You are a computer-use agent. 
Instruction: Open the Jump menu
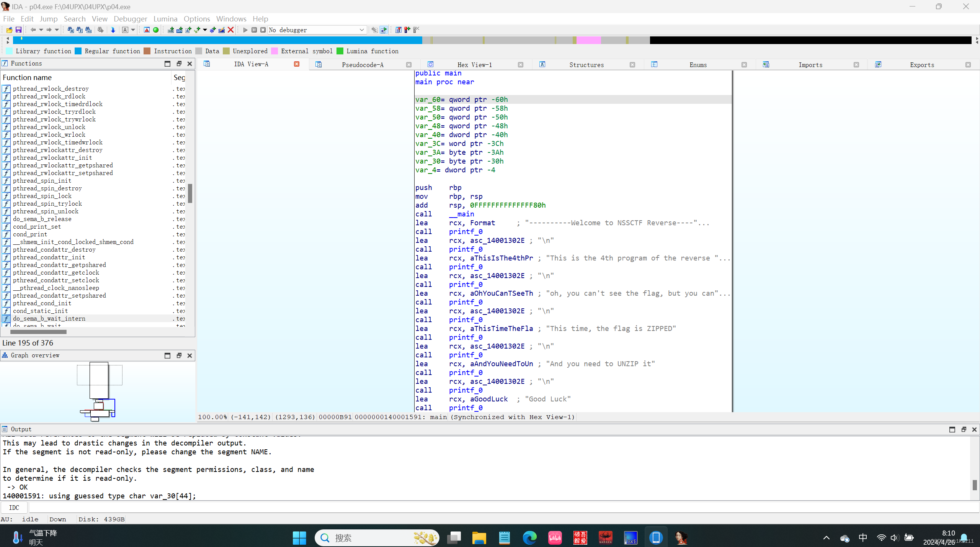(49, 19)
